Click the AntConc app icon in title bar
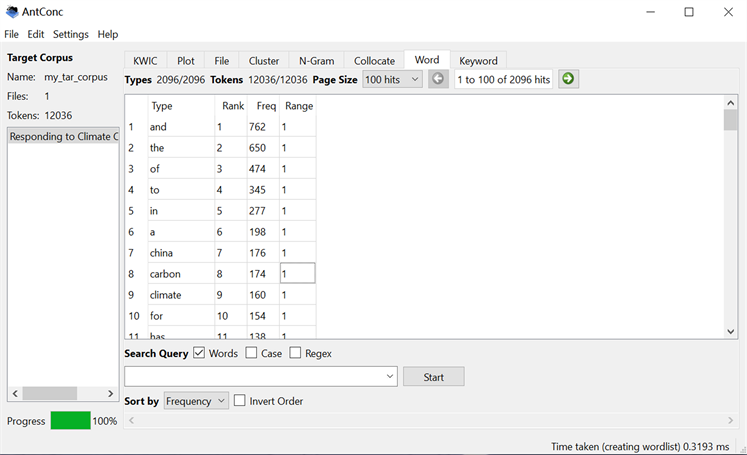747x455 pixels. [12, 12]
